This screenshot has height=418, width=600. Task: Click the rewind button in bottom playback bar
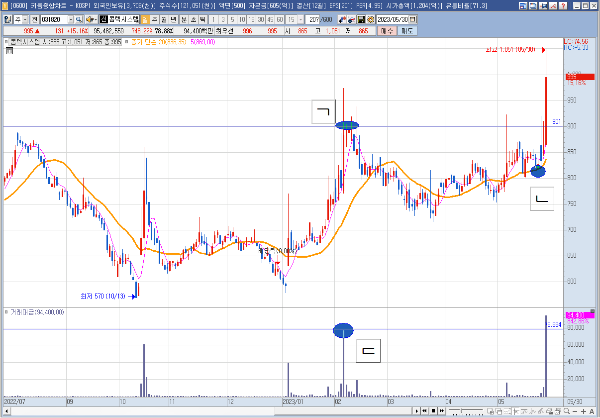pos(425,411)
